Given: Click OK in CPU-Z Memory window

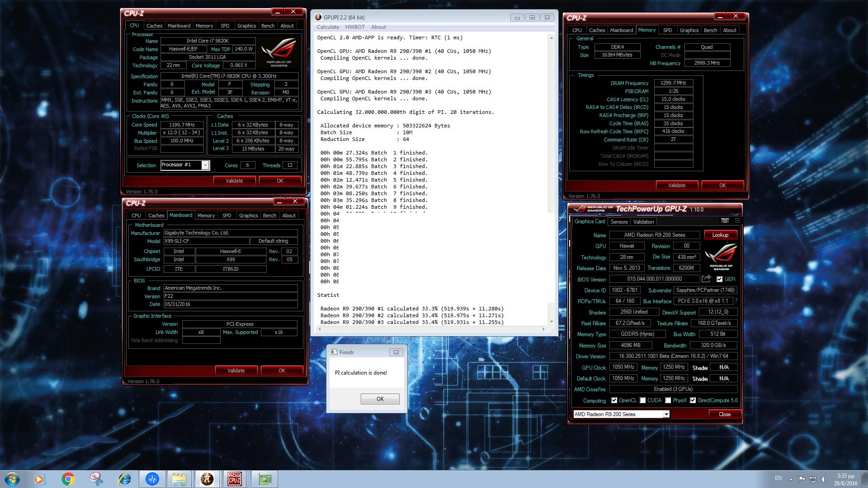Looking at the screenshot, I should click(x=722, y=185).
